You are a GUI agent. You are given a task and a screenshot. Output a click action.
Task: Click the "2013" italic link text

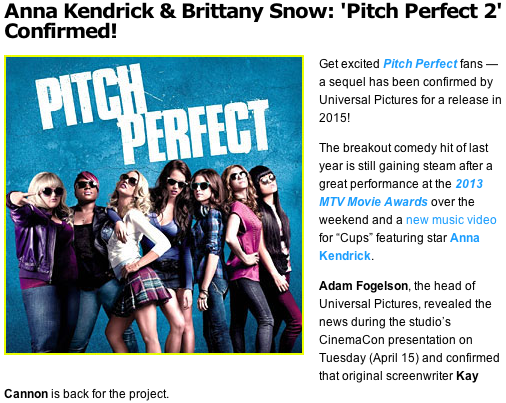coord(469,184)
